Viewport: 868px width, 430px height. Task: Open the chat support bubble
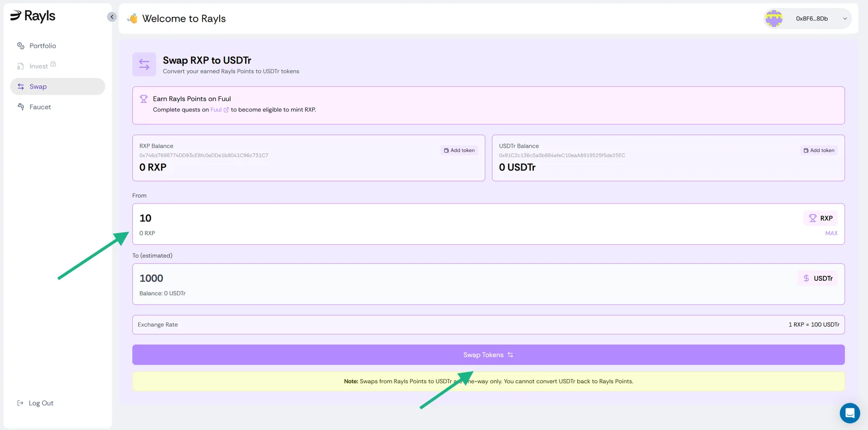(x=850, y=413)
